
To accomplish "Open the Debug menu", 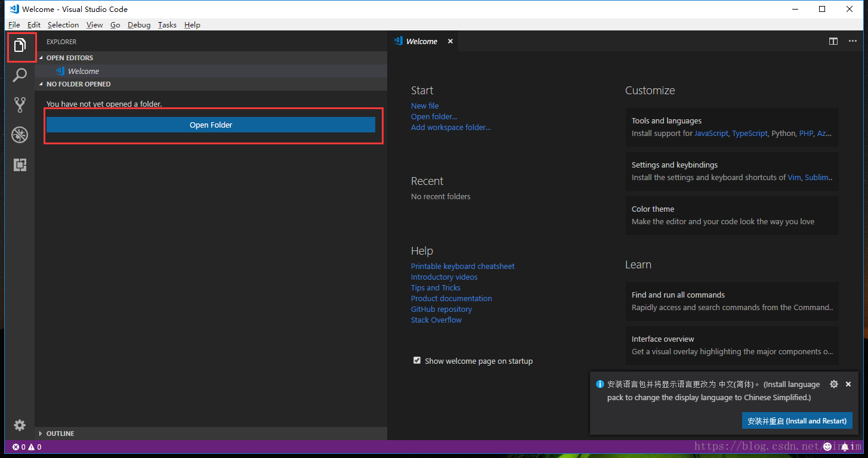I will 139,25.
